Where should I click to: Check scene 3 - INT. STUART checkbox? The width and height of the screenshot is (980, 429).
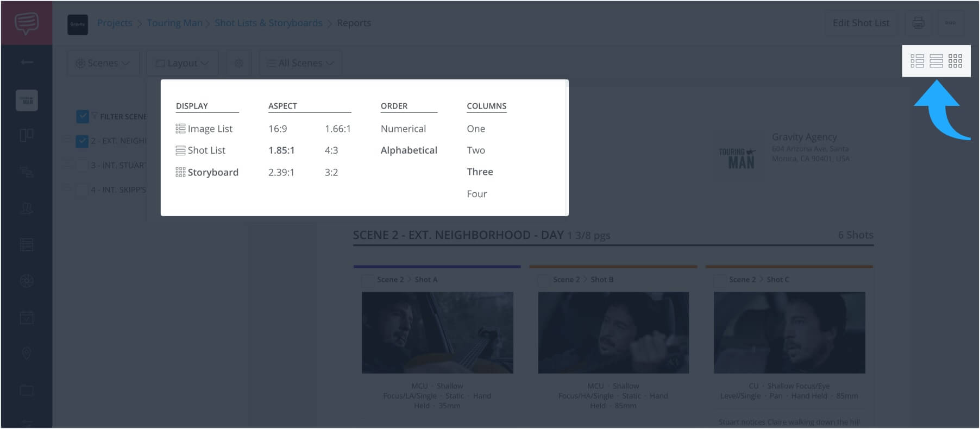point(82,165)
